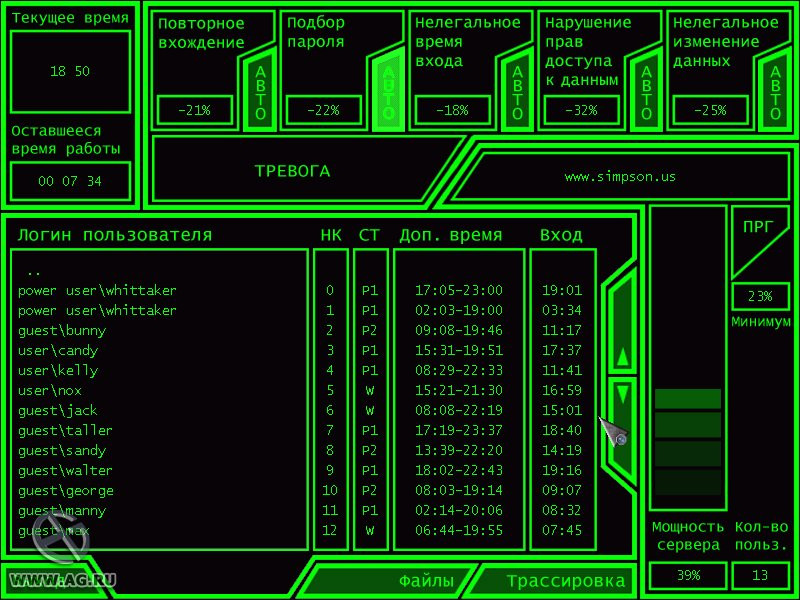Select the guest\bunny login
Viewport: 800px width, 600px height.
point(62,331)
